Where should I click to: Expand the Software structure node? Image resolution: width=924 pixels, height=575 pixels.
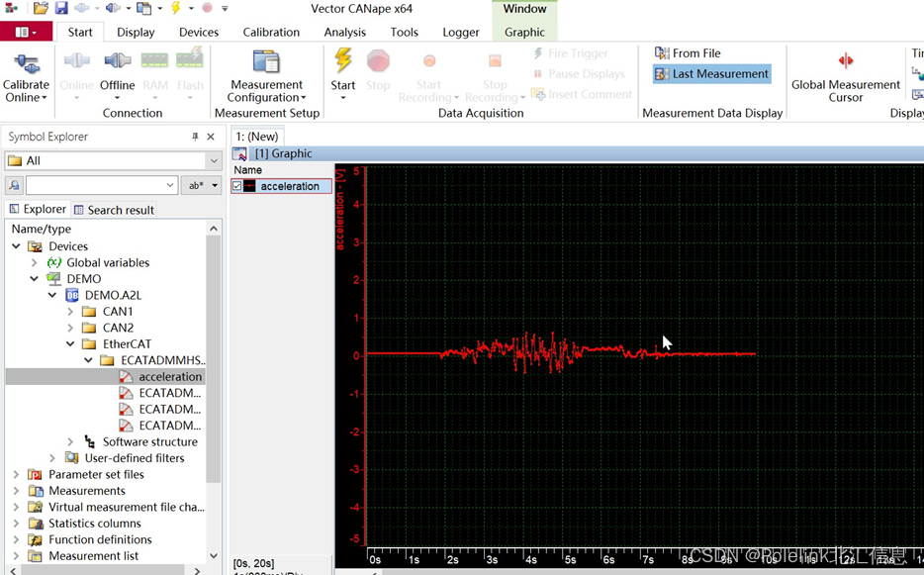[70, 441]
